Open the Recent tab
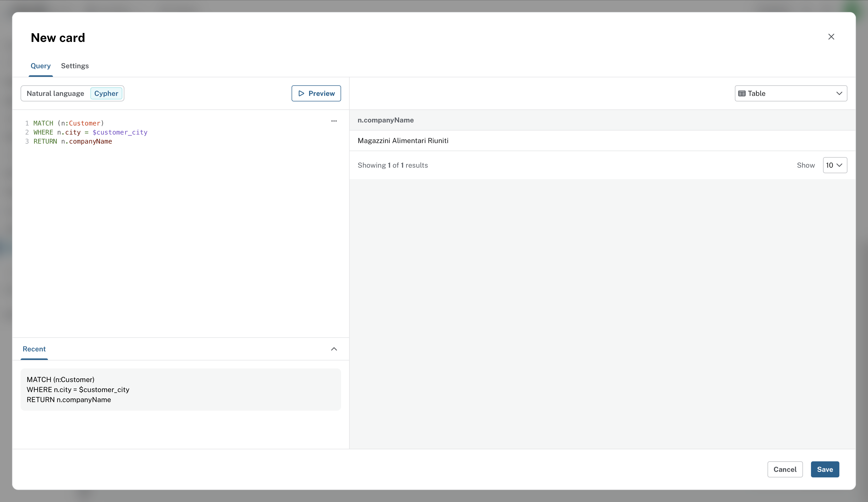Image resolution: width=868 pixels, height=502 pixels. tap(34, 349)
